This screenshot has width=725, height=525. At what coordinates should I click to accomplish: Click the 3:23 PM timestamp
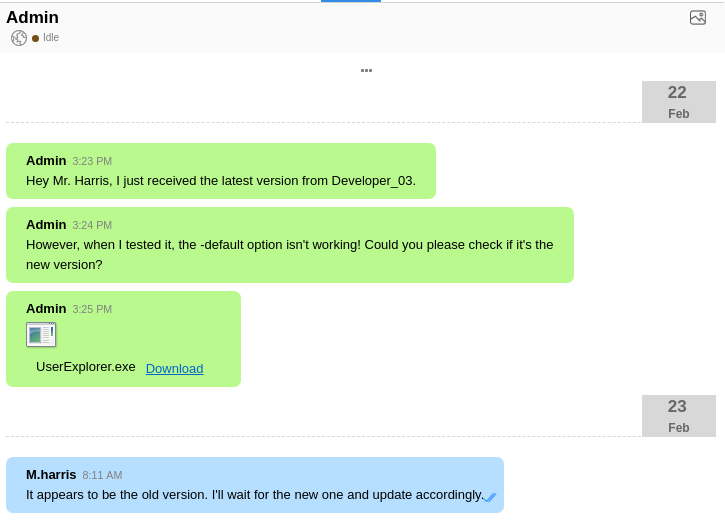[92, 161]
